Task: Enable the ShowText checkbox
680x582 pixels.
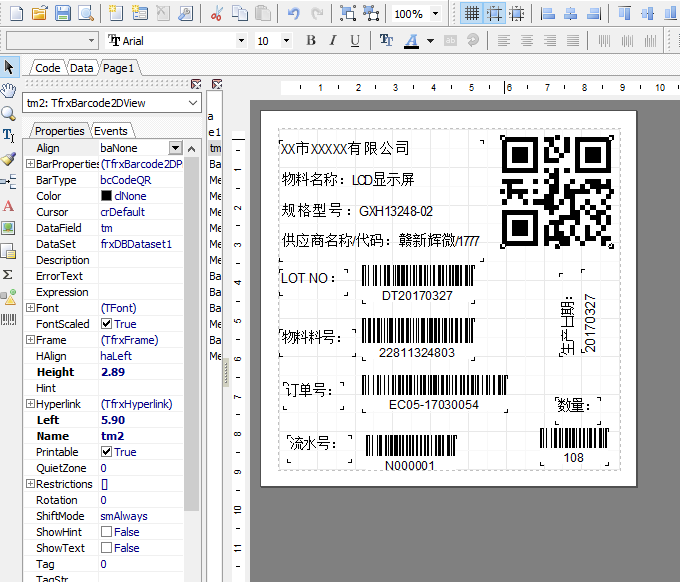Action: (107, 548)
